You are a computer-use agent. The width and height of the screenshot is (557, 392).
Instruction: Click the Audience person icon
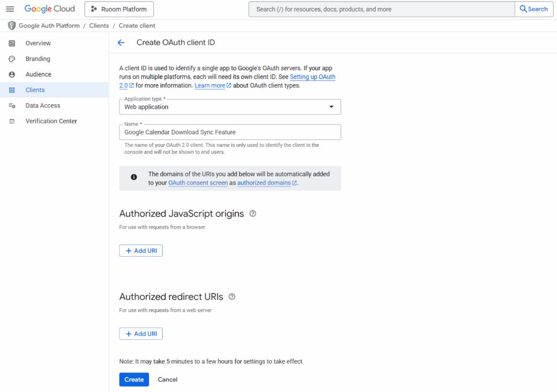coord(12,74)
